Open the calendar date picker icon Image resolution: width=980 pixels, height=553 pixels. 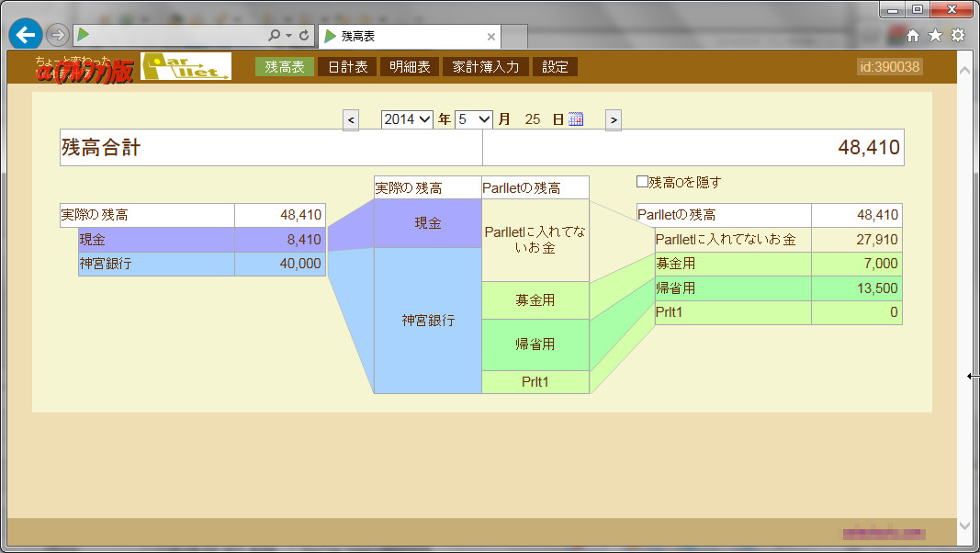(x=574, y=118)
